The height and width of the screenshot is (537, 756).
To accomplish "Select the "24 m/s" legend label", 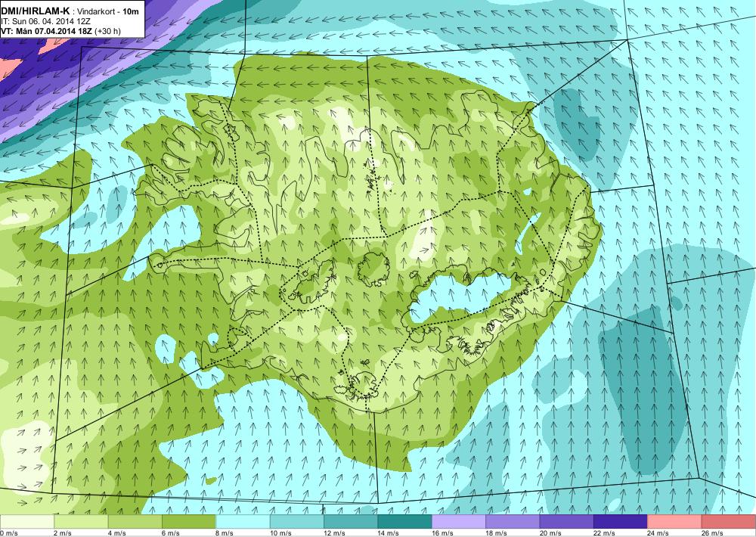I will point(658,533).
